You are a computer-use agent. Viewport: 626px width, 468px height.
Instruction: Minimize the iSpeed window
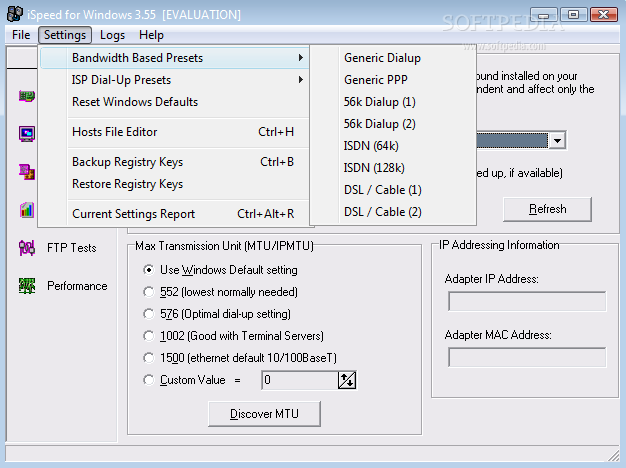pyautogui.click(x=544, y=15)
